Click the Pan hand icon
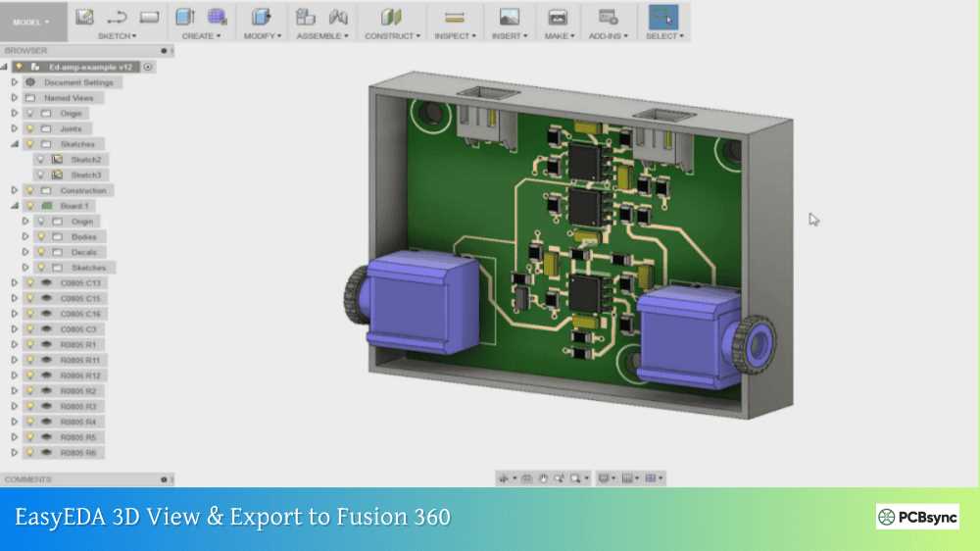Screen dimensions: 980x551 point(543,478)
